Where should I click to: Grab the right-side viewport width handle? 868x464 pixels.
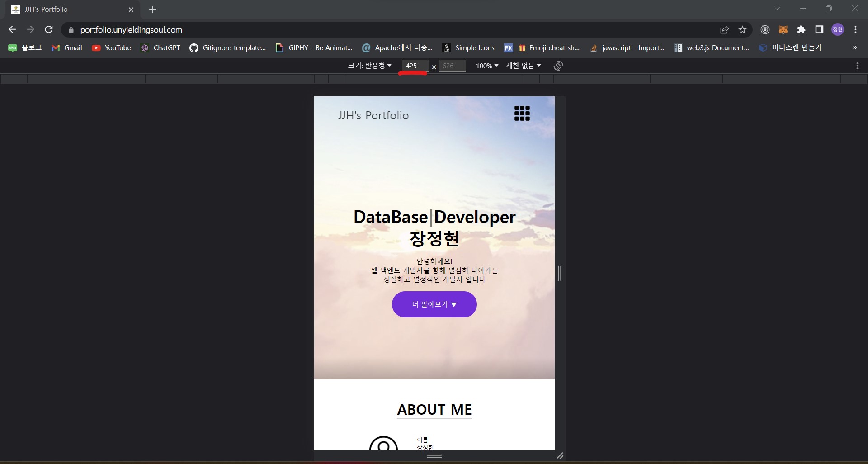(560, 274)
